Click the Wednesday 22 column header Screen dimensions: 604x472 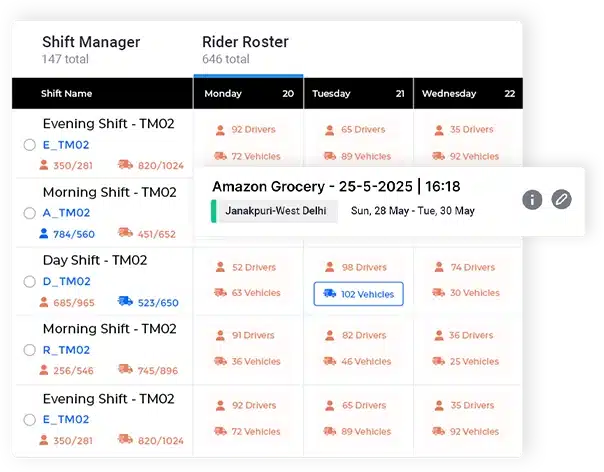(x=468, y=93)
